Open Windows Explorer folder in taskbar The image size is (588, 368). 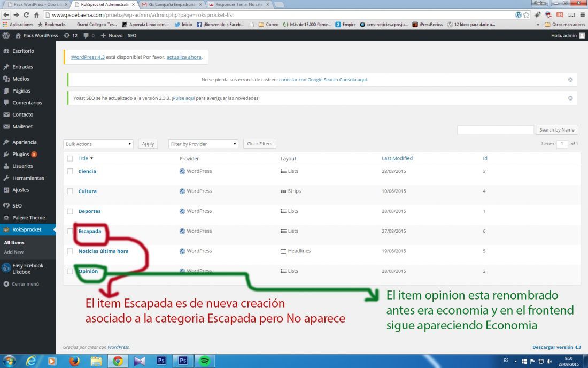pos(96,361)
